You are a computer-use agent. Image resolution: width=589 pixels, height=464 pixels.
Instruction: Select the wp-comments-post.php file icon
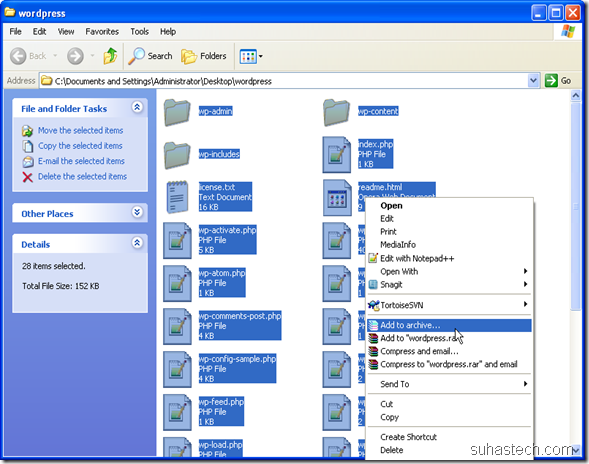177,326
